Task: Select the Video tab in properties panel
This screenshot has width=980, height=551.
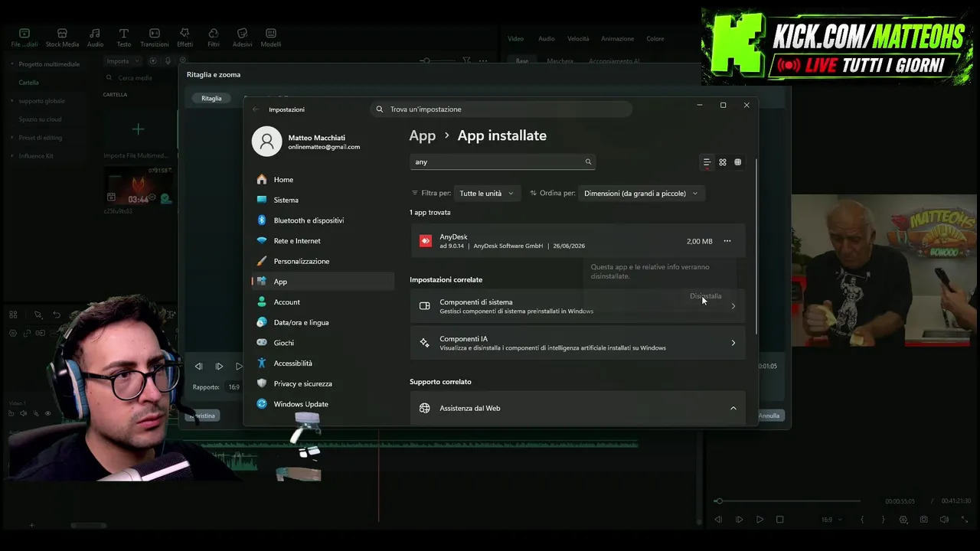Action: (515, 39)
